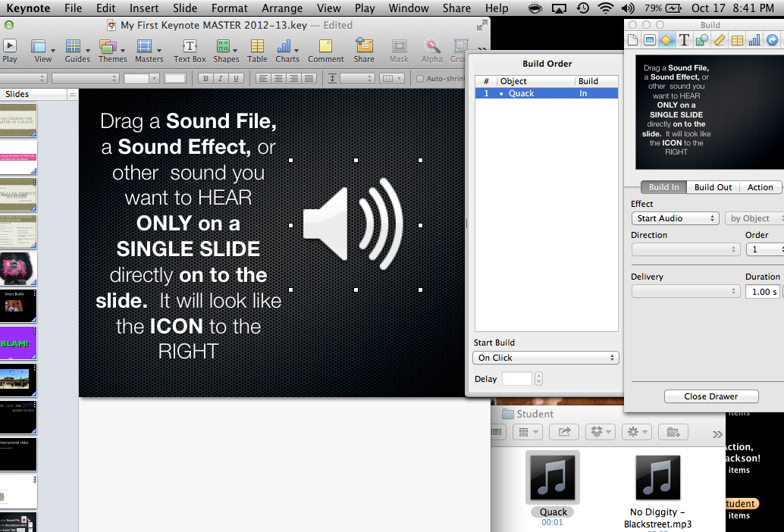Click the delay stepper up arrow

(x=538, y=375)
